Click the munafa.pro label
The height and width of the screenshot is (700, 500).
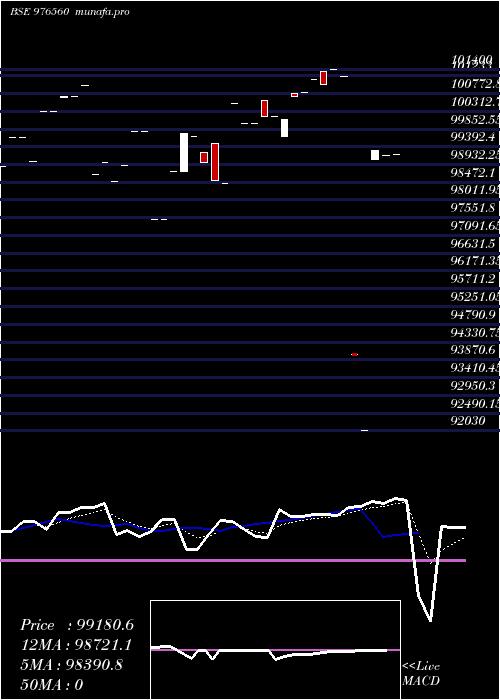[x=102, y=12]
